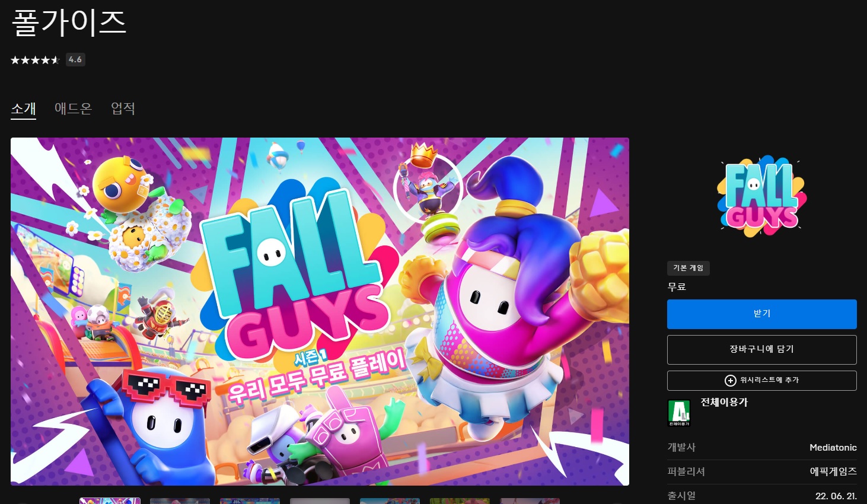Click the 4.6 rating badge
This screenshot has width=867, height=504.
pos(75,59)
